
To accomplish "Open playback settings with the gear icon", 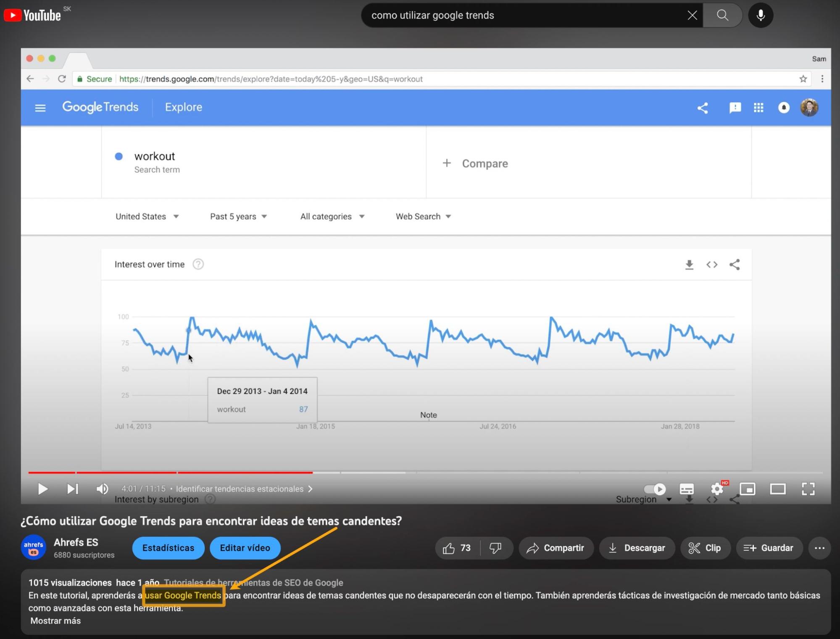I will pos(717,489).
